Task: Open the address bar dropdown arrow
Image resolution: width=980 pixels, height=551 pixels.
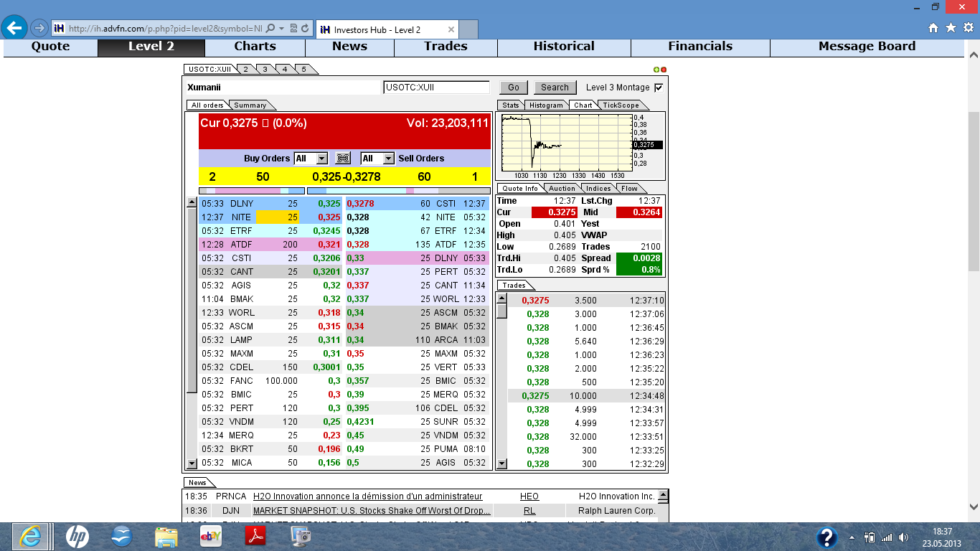Action: pyautogui.click(x=282, y=29)
